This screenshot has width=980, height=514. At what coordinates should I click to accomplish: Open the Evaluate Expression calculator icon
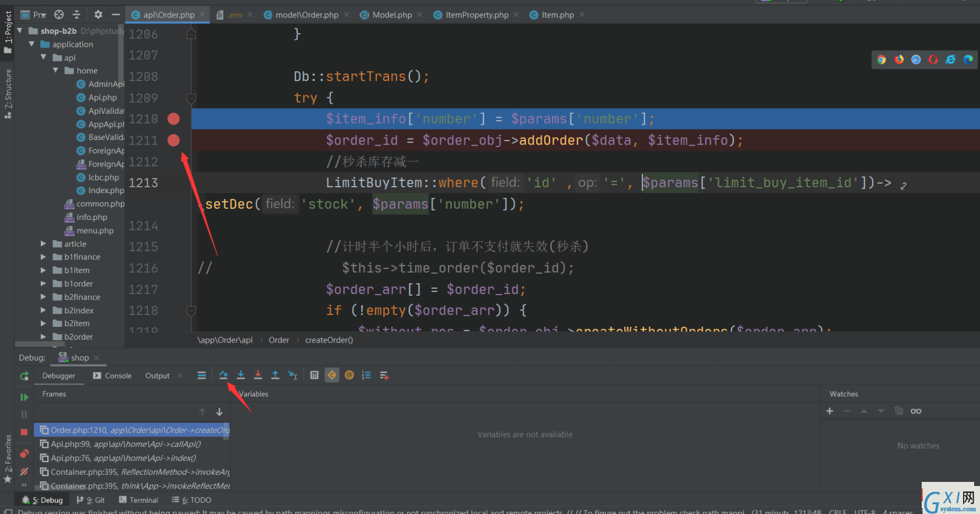[314, 375]
